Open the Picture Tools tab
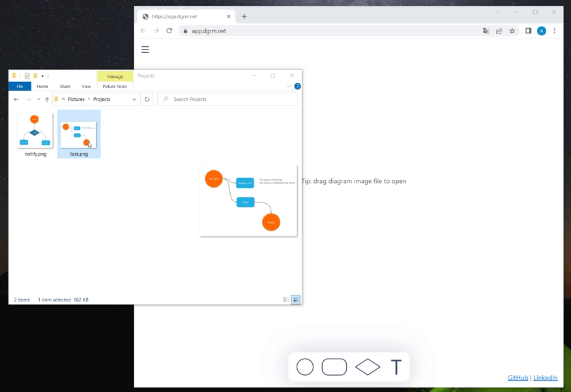 115,86
